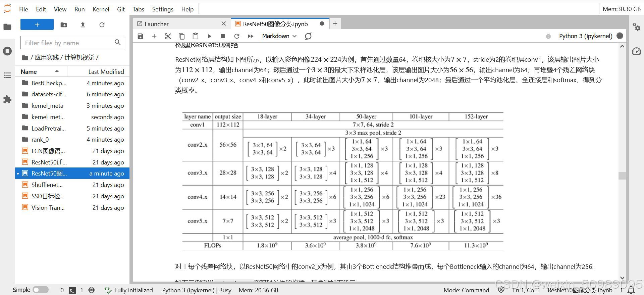Click the blue New Launcher plus button
644x295 pixels.
[37, 24]
